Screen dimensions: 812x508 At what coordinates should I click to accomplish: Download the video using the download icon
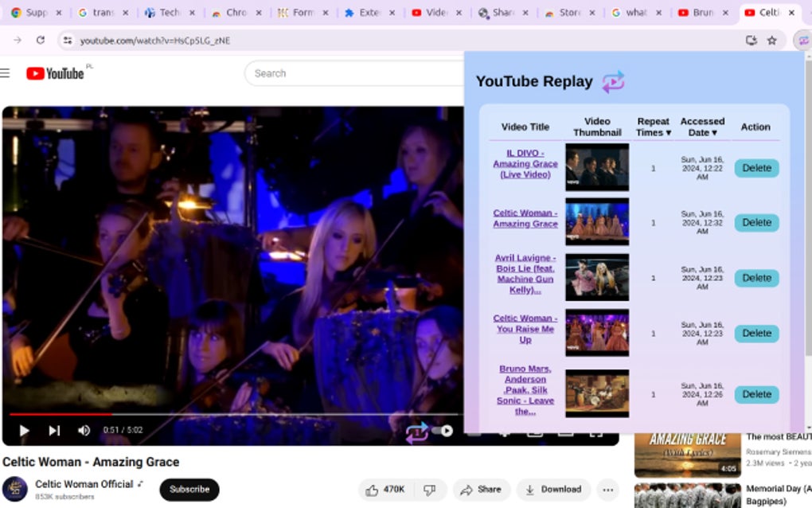point(529,490)
